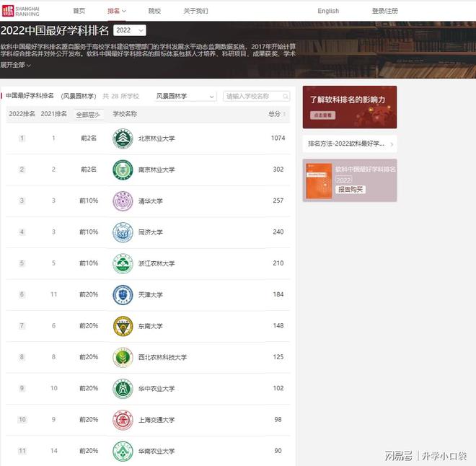Click the orange report cover thumbnail

click(x=319, y=181)
